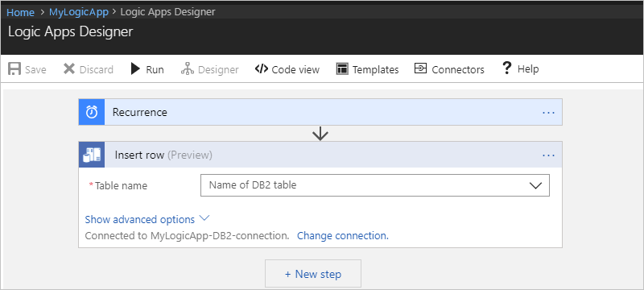Screen dimensions: 644x290
Task: Select the Designer toolbar label
Action: 218,70
